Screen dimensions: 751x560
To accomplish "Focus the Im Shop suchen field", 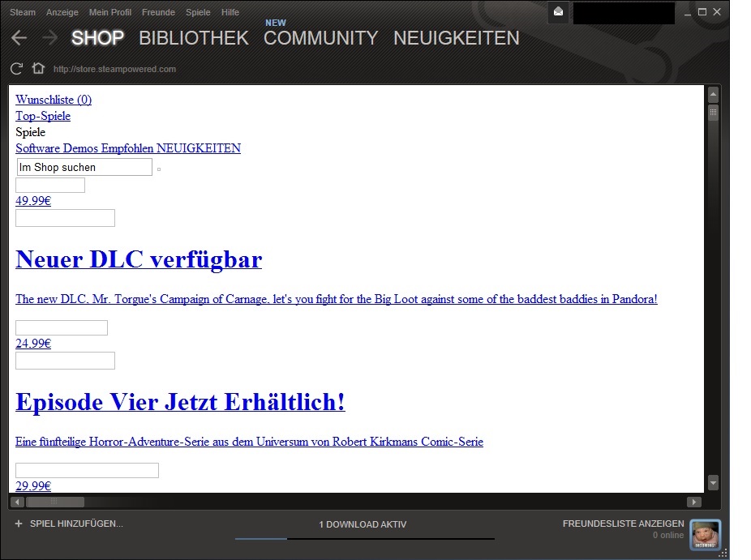I will (x=85, y=167).
